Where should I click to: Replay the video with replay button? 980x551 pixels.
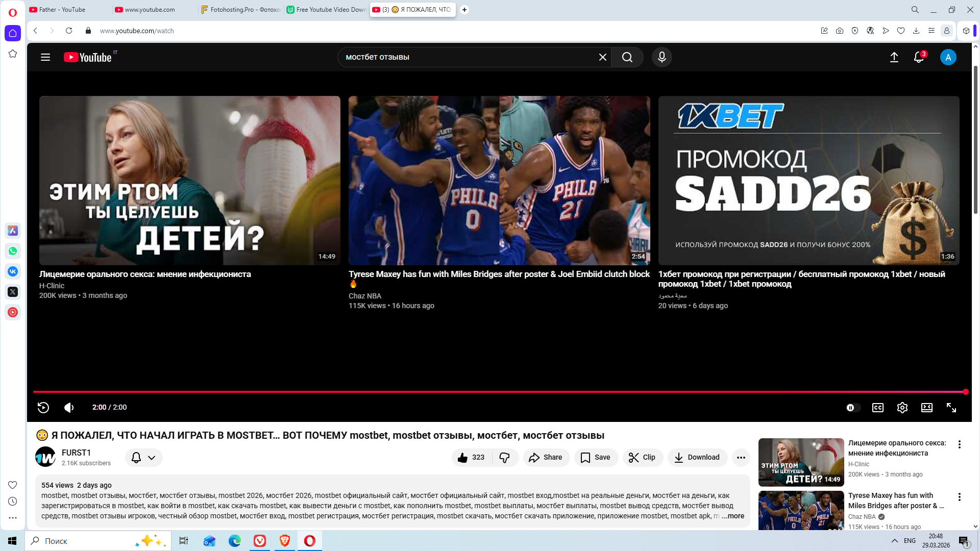[43, 407]
